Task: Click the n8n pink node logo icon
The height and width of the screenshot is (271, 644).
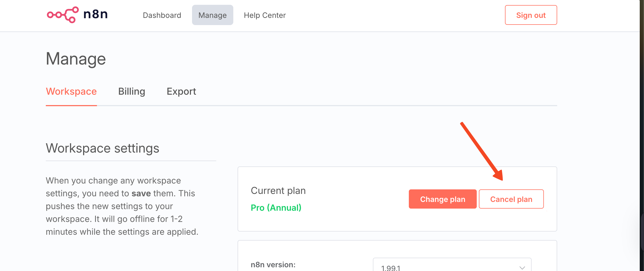Action: [x=63, y=15]
